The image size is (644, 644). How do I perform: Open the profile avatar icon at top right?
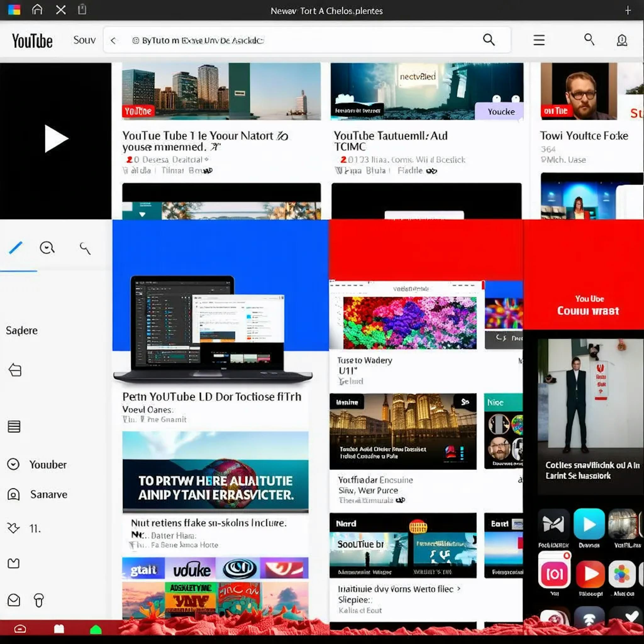(621, 40)
